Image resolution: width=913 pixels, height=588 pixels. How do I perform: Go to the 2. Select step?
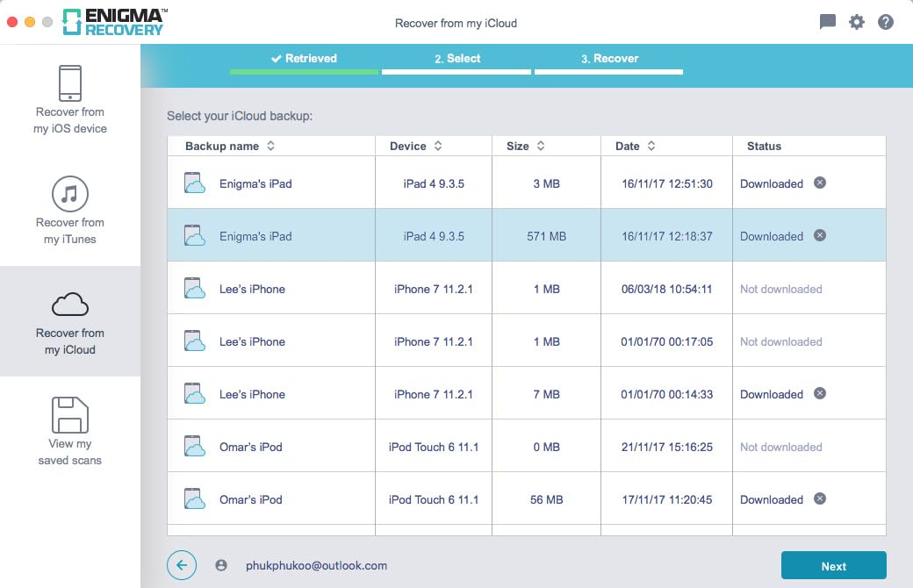457,59
